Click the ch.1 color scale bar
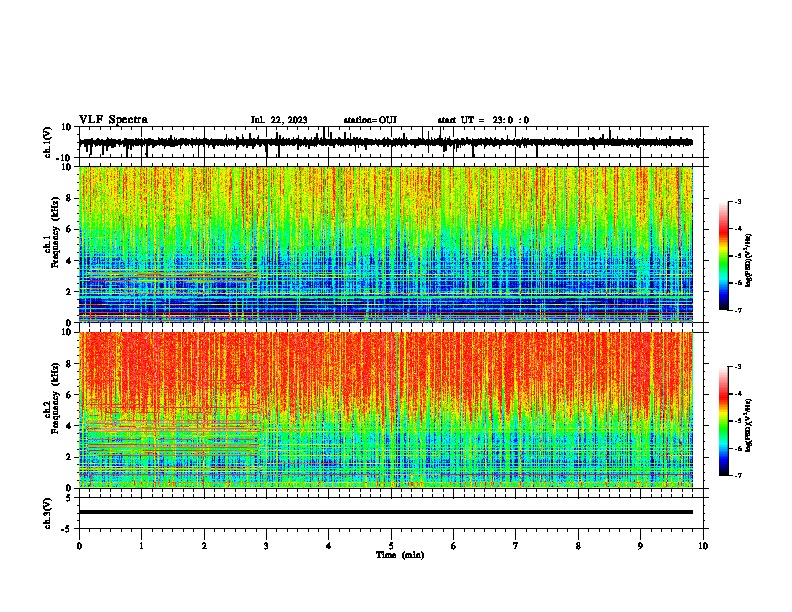 (724, 256)
